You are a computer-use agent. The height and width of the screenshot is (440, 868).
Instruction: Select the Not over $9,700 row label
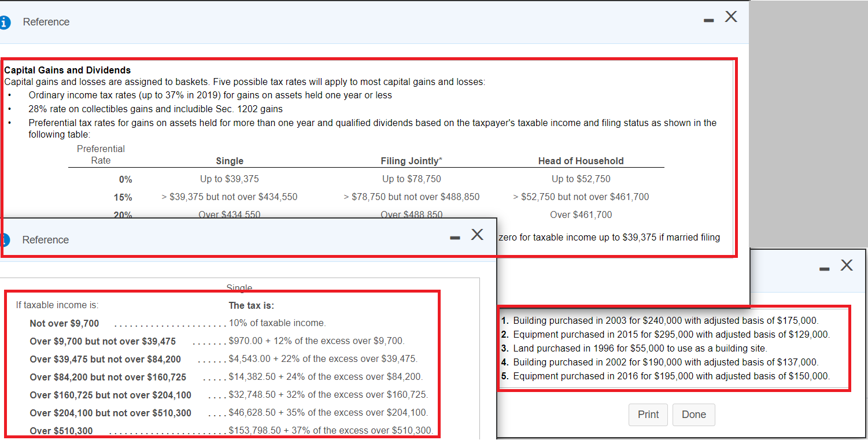[x=64, y=323]
